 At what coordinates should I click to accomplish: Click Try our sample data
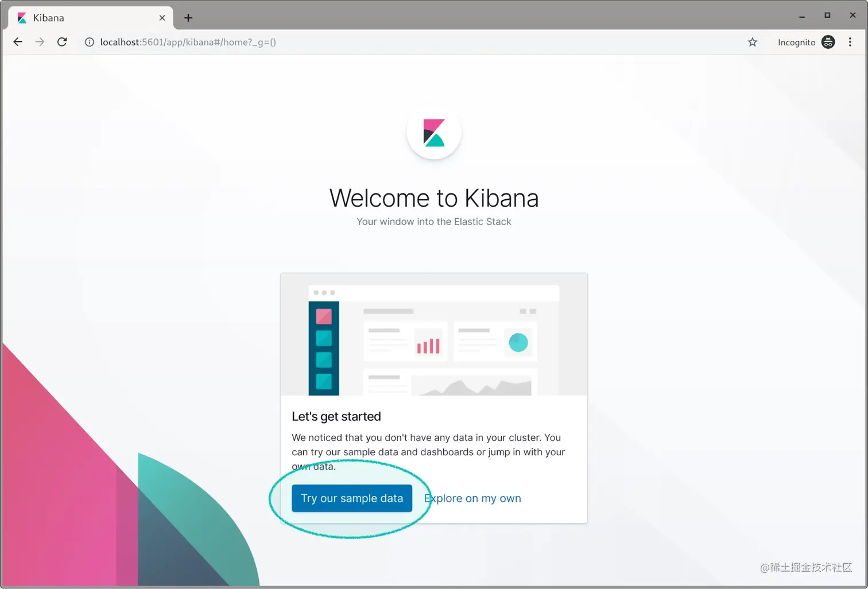pos(351,498)
